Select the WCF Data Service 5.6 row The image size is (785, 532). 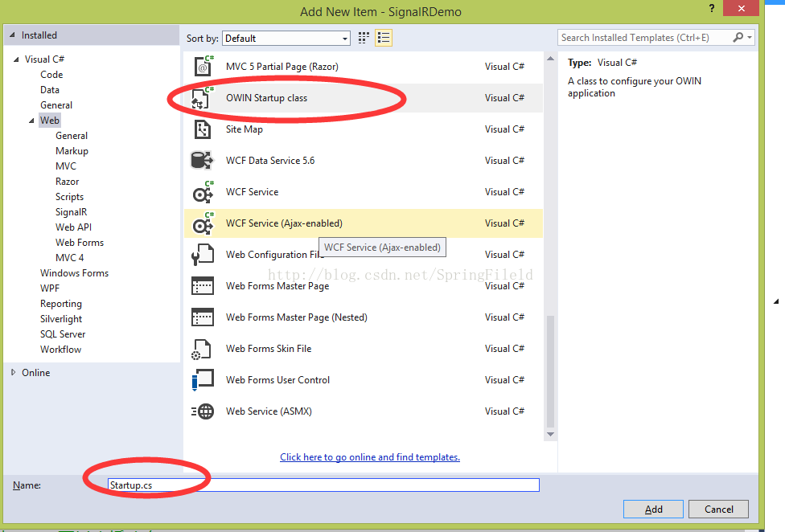click(x=364, y=161)
